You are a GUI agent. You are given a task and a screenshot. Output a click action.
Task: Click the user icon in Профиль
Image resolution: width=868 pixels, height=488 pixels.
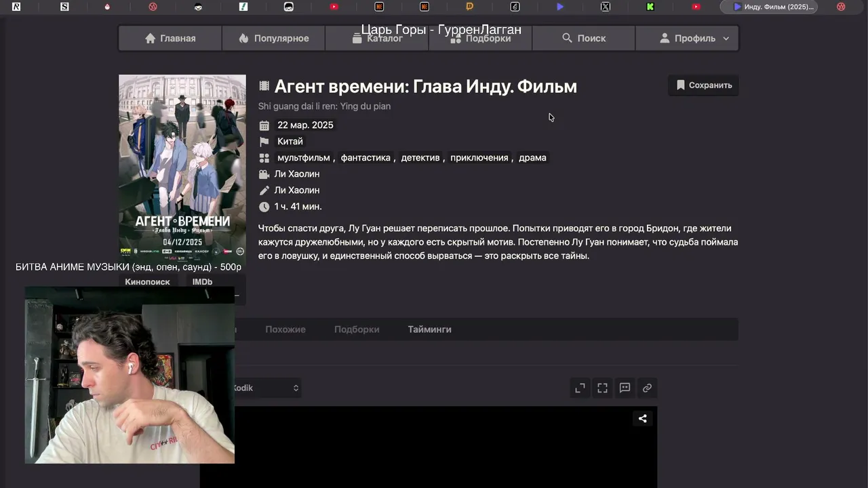pyautogui.click(x=665, y=39)
